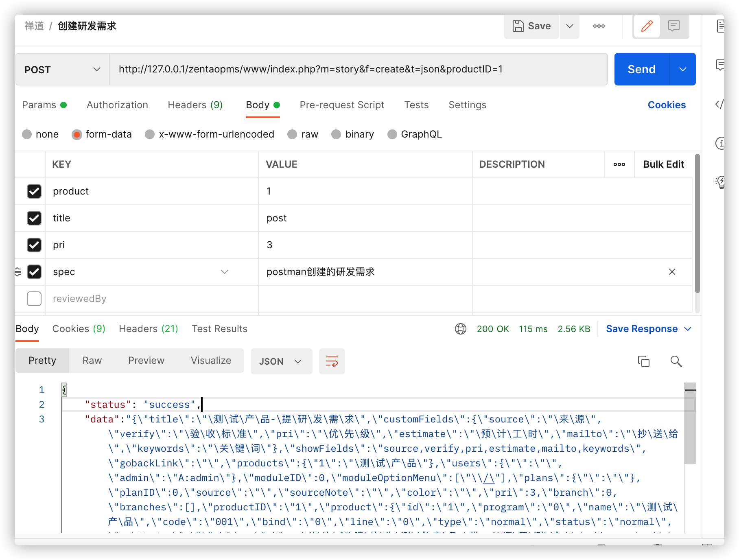Delete the spec row with X icon

(672, 272)
